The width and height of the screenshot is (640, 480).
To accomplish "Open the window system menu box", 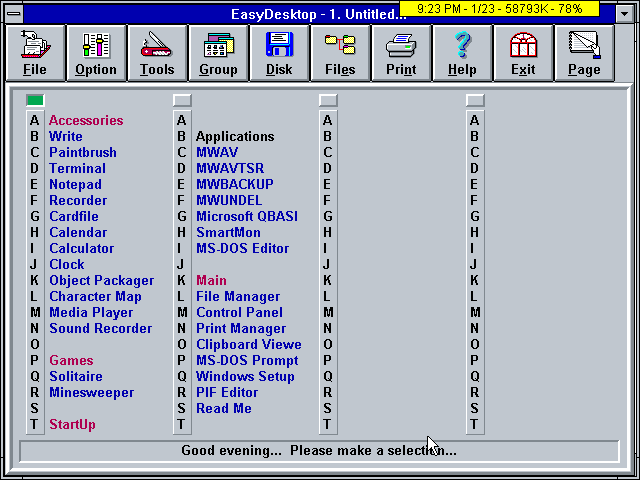I will tap(14, 14).
